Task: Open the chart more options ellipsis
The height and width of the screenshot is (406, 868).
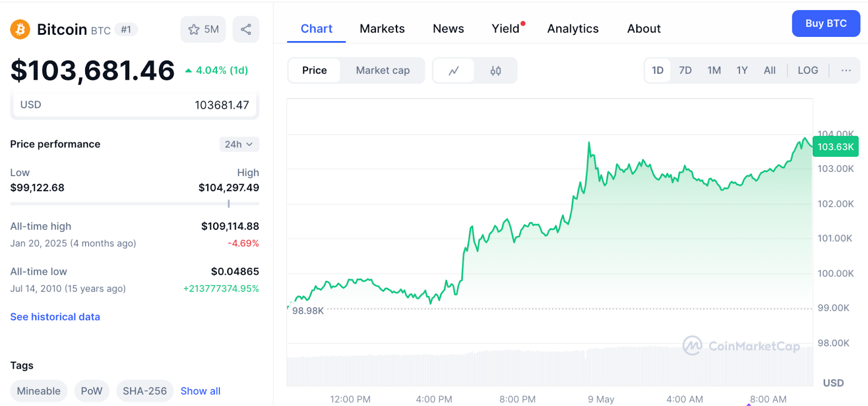Action: [846, 70]
